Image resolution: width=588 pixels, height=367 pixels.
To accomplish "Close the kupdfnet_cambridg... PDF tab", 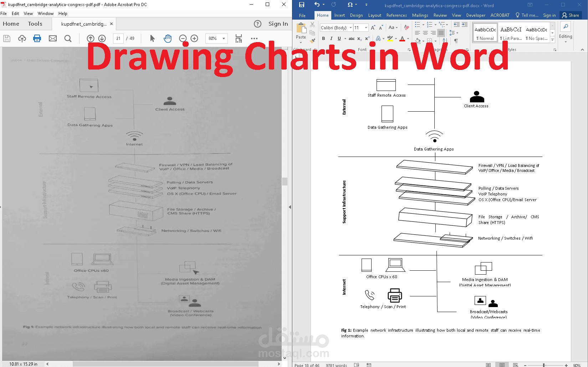I will click(111, 24).
